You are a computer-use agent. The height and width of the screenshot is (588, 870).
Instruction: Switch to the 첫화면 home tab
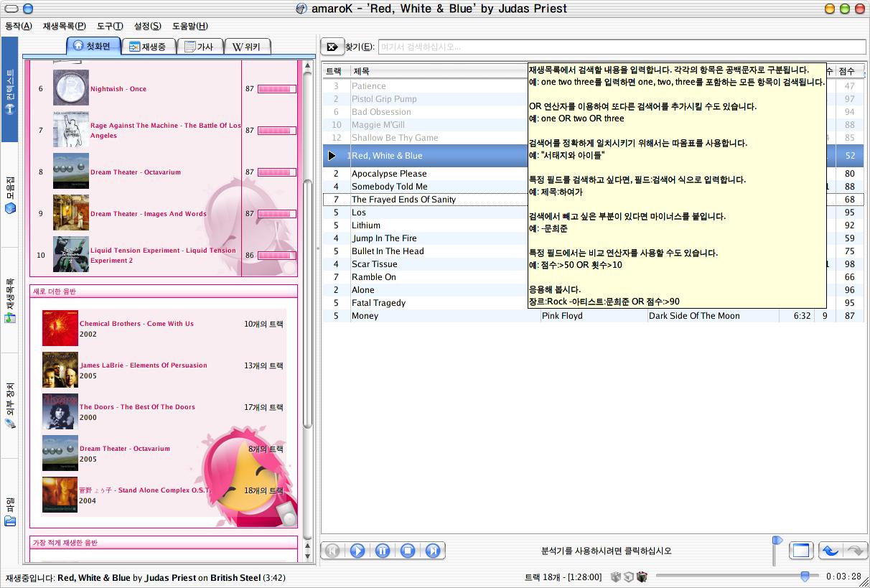(x=93, y=46)
